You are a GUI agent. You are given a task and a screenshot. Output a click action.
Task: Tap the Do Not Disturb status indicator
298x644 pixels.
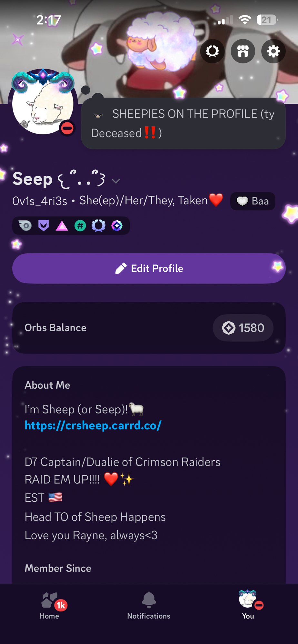(x=67, y=128)
